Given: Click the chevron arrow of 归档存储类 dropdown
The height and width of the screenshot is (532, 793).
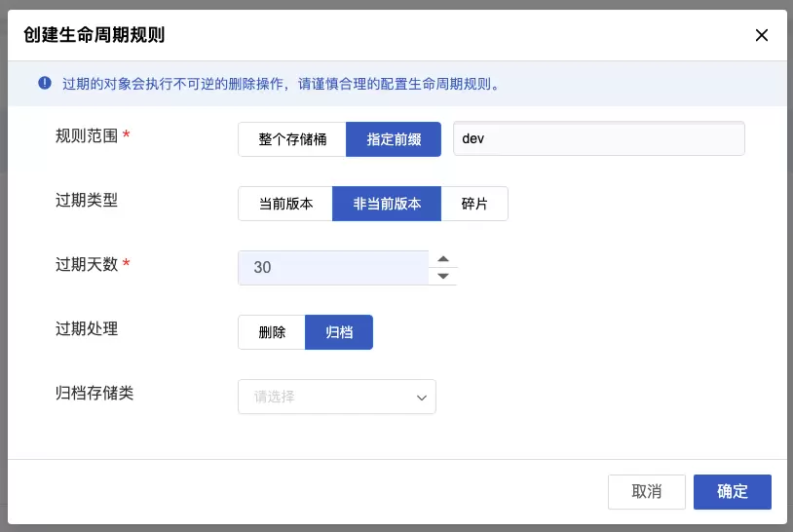Looking at the screenshot, I should [422, 398].
